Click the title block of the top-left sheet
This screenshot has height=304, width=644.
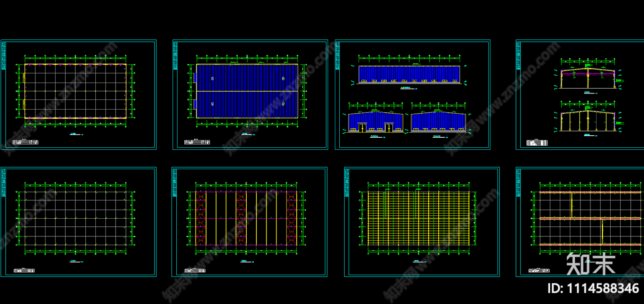(25, 142)
